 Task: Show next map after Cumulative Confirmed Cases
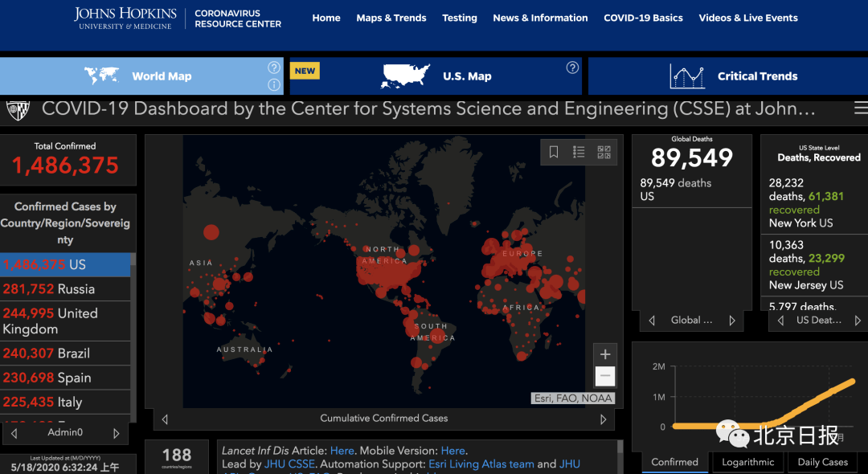tap(604, 419)
